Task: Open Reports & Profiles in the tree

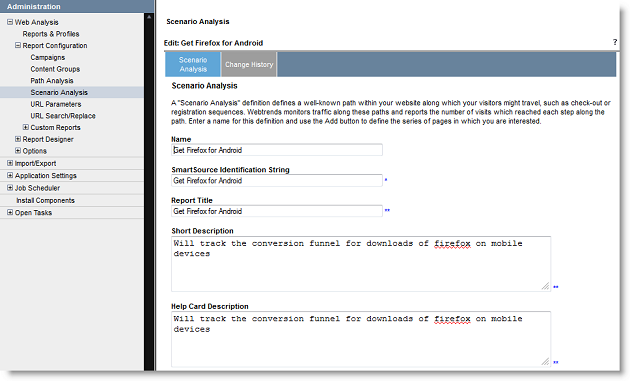Action: (51, 34)
